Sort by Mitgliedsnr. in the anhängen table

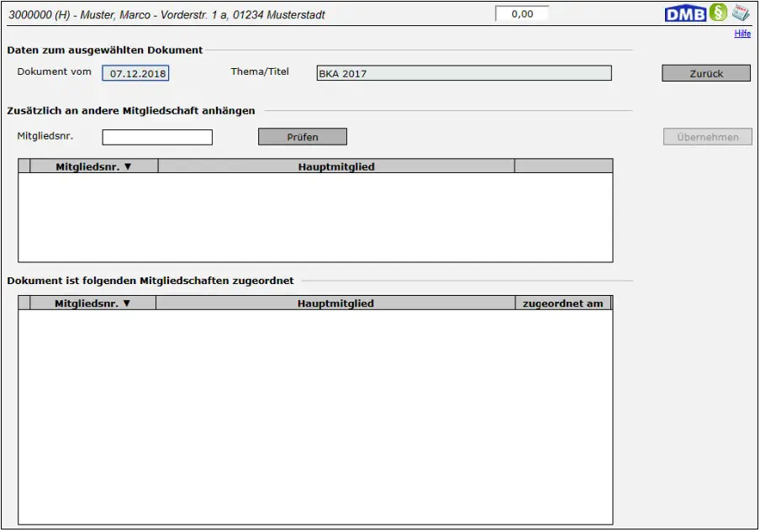click(x=93, y=166)
